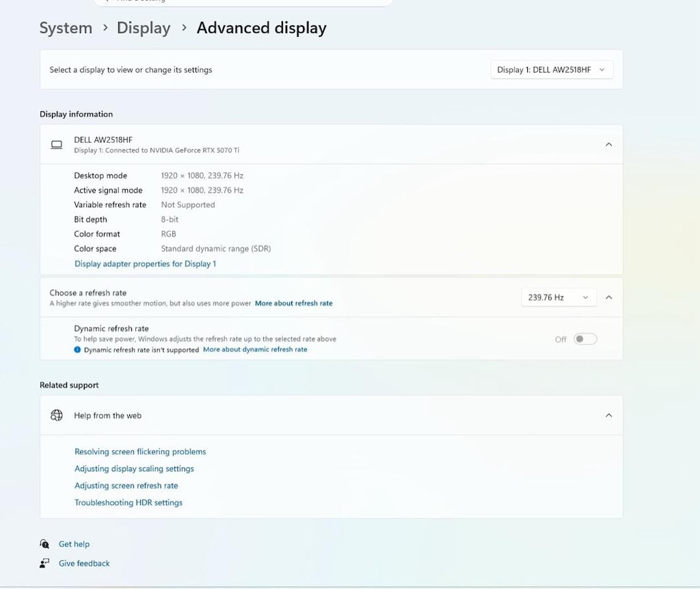700x589 pixels.
Task: Click the Give feedback link
Action: pos(84,563)
